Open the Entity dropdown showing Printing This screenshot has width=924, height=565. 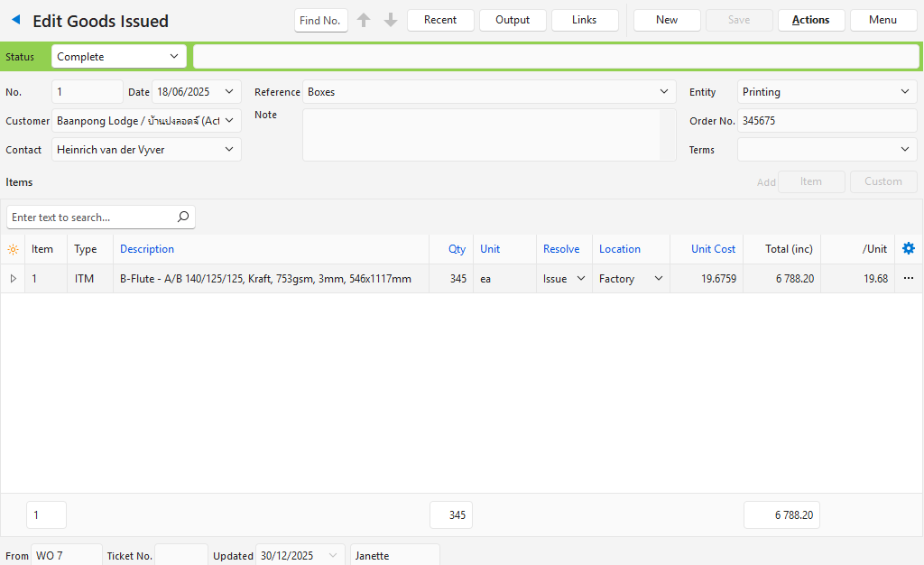(827, 92)
